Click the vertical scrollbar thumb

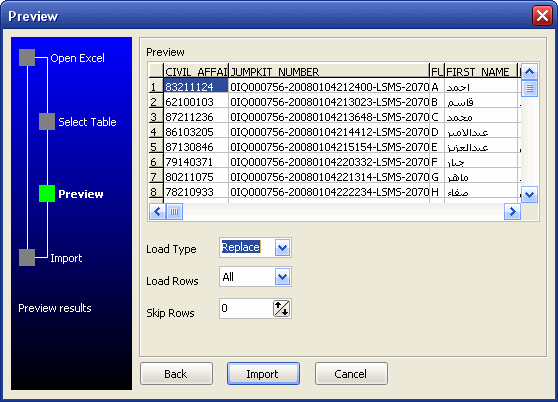click(529, 88)
